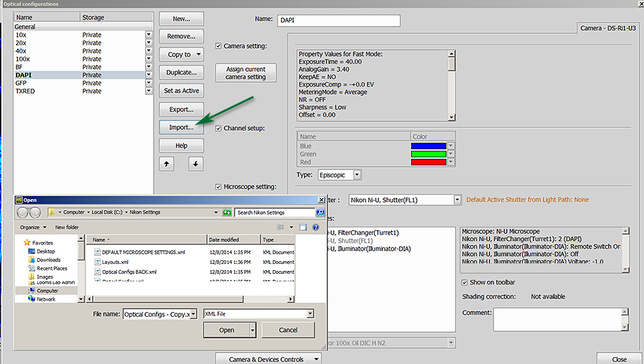Click the search magnifier in Open dialog

tap(320, 213)
